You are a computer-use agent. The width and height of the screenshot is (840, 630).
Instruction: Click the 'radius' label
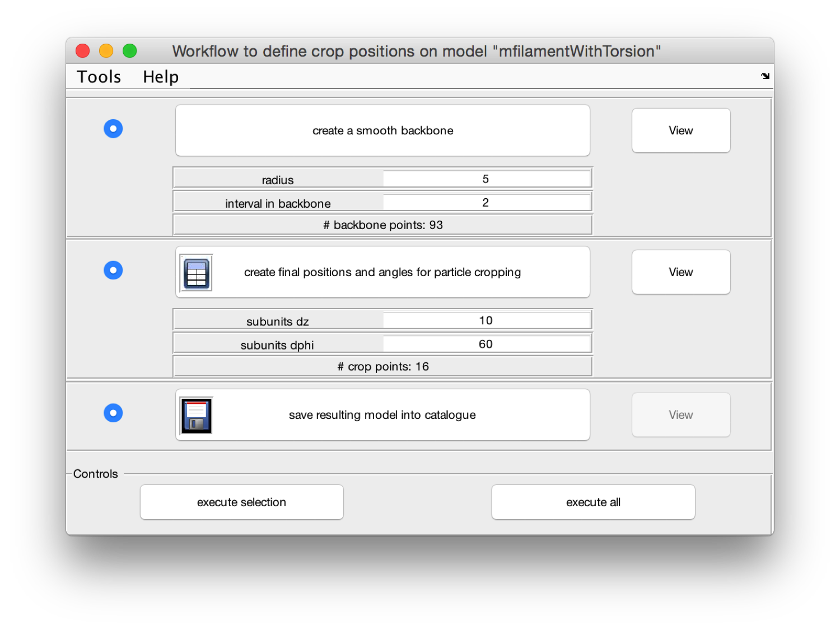pos(278,180)
